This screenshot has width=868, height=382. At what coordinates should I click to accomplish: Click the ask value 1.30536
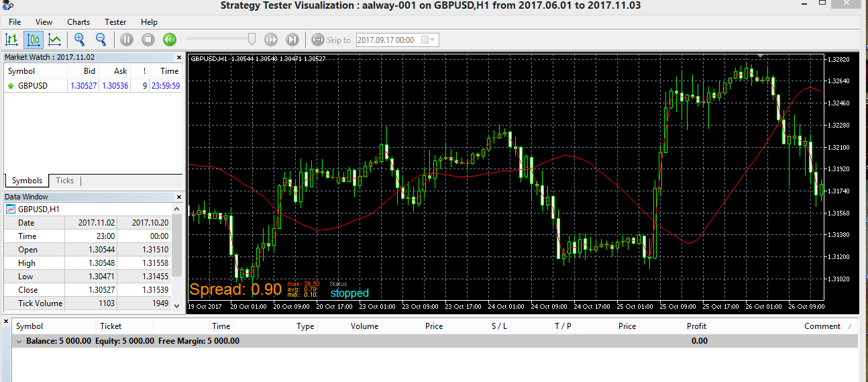pos(115,86)
